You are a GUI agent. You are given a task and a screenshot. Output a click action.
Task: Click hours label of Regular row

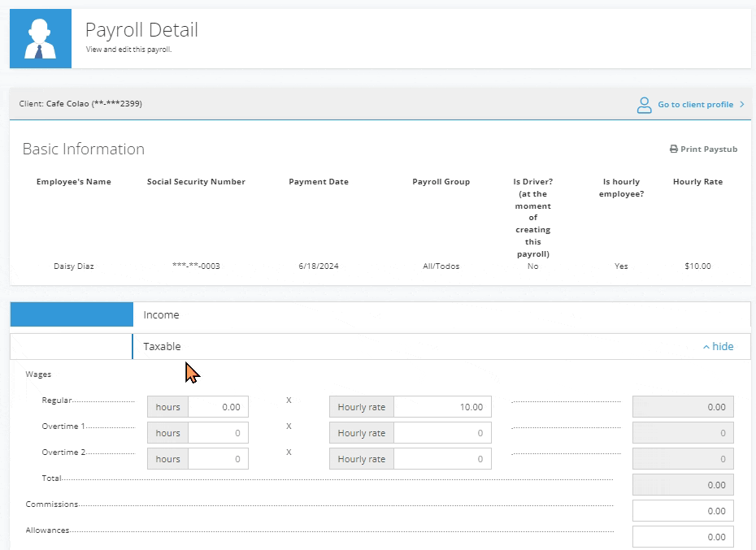tap(167, 407)
